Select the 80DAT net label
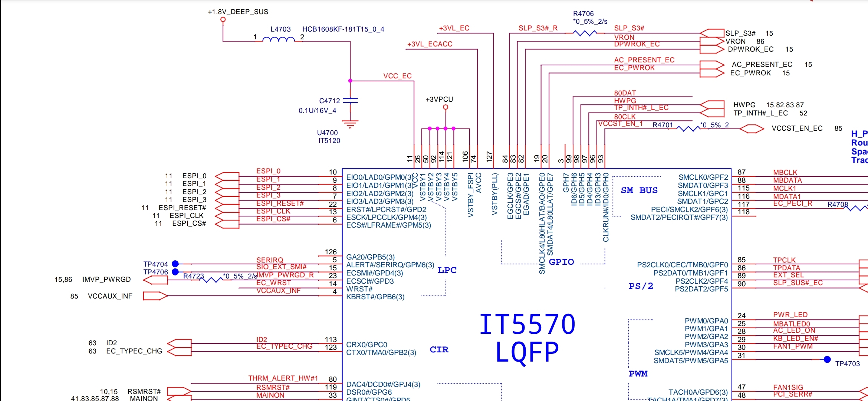 [625, 93]
